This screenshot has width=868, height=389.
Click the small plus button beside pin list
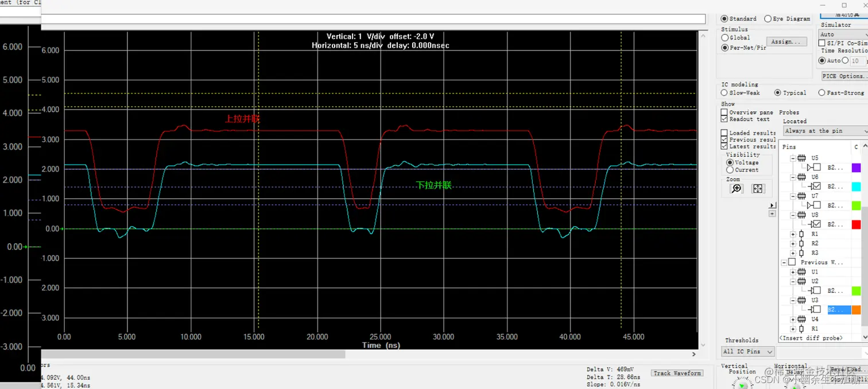click(772, 213)
